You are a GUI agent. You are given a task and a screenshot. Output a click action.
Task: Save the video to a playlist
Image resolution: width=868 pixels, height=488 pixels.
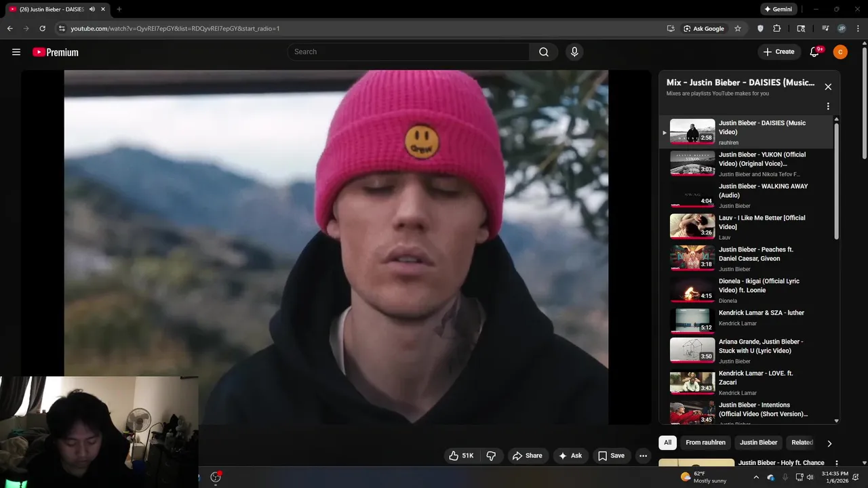(611, 455)
